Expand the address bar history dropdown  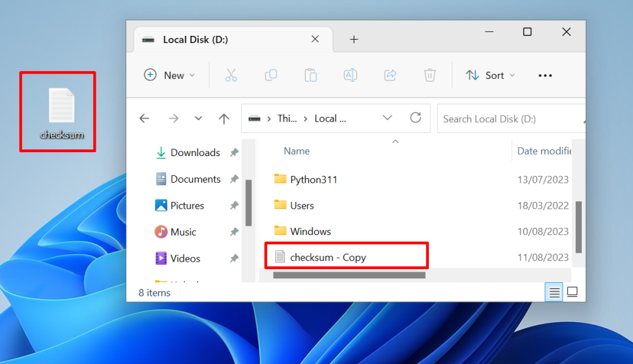(x=388, y=118)
